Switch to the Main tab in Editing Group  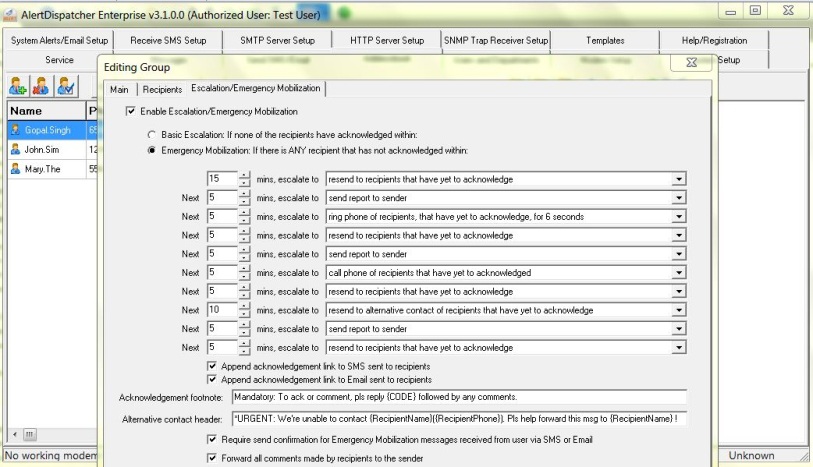click(119, 90)
